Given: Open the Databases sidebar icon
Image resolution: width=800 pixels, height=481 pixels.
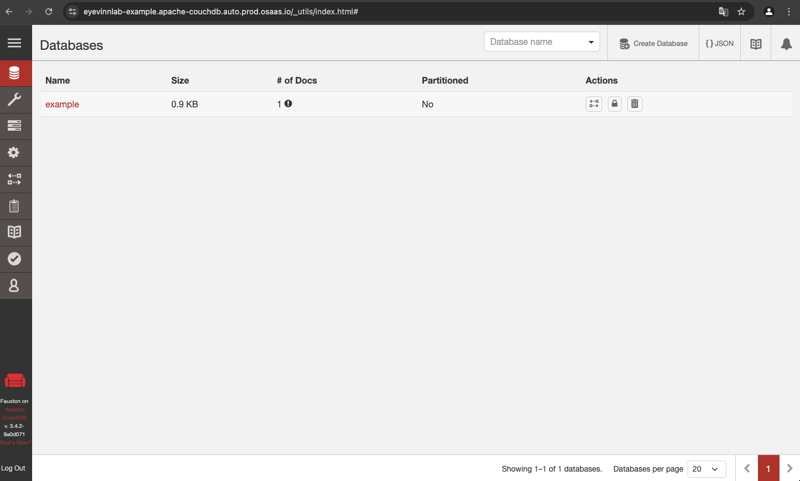Looking at the screenshot, I should point(15,73).
